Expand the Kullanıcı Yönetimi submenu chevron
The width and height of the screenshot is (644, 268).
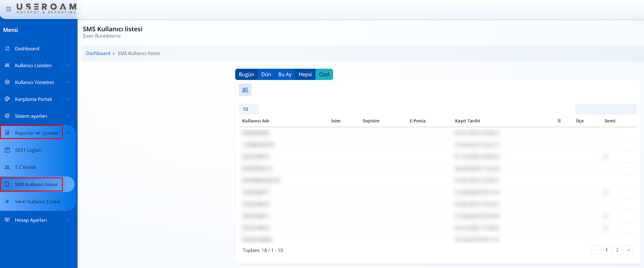pyautogui.click(x=67, y=82)
